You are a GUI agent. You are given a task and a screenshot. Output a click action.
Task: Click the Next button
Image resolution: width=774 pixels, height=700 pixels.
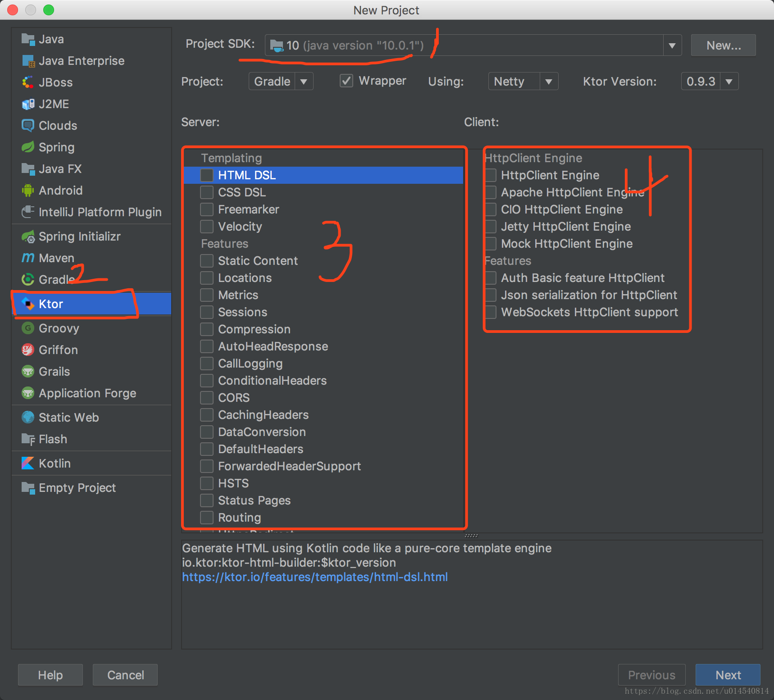728,675
